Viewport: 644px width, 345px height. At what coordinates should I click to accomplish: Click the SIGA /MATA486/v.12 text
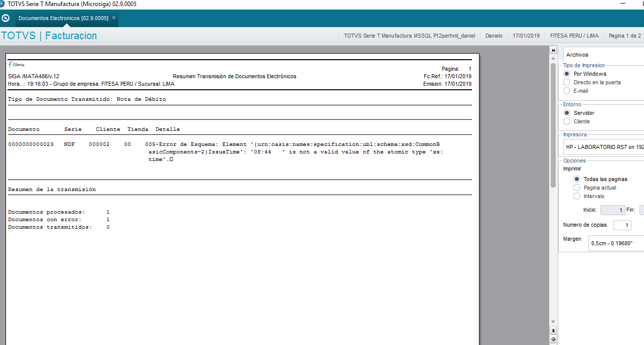pos(34,76)
